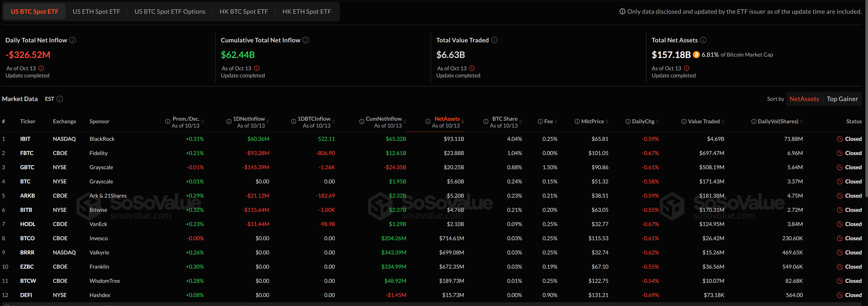
Task: Click the info icon beside Total Value Traded
Action: click(x=494, y=40)
